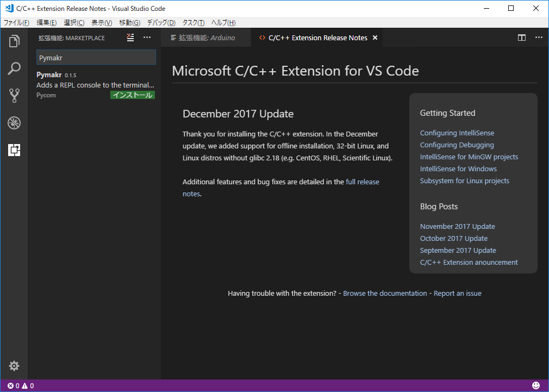Screen dimensions: 549x392
Task: Open C/C++ Extension anouncement link
Action: click(x=469, y=262)
